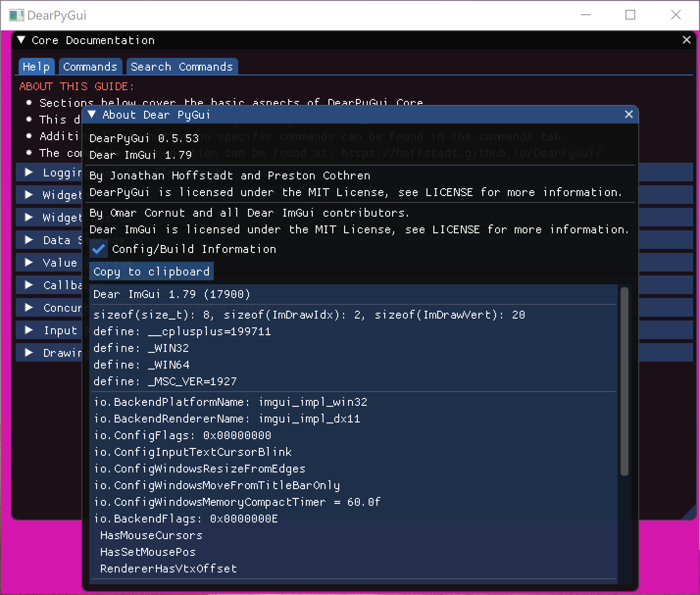Click the 'HasMouseCursors' flag text

[x=151, y=535]
